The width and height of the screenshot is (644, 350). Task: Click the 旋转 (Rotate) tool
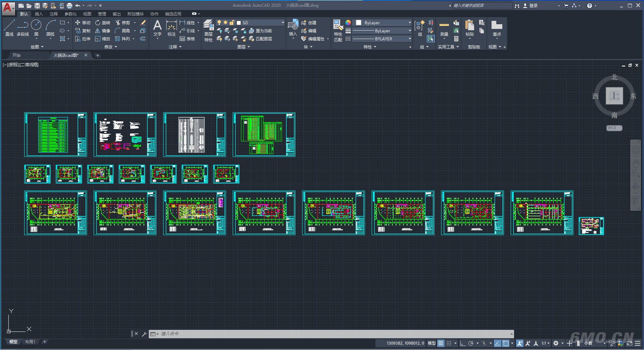pyautogui.click(x=103, y=23)
